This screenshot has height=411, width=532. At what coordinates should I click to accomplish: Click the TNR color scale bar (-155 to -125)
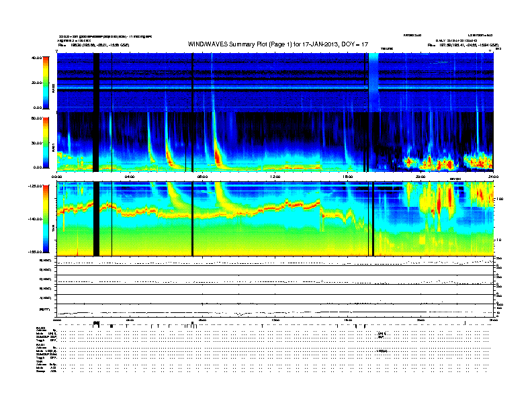pos(46,219)
